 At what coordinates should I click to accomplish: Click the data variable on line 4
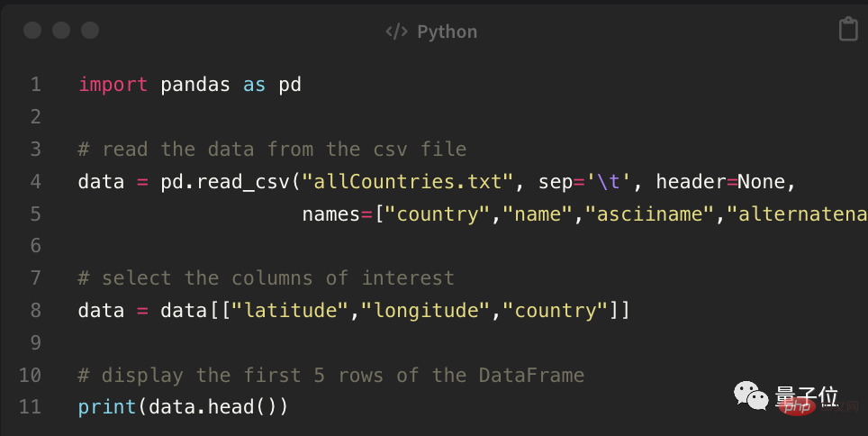(102, 182)
